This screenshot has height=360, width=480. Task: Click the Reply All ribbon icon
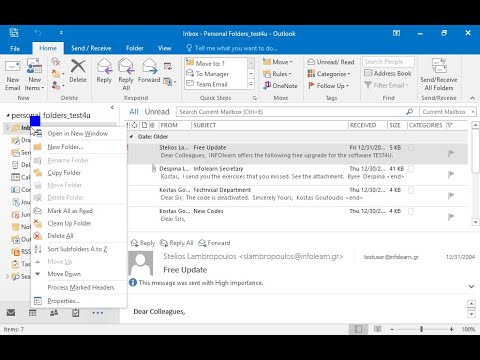click(x=126, y=66)
